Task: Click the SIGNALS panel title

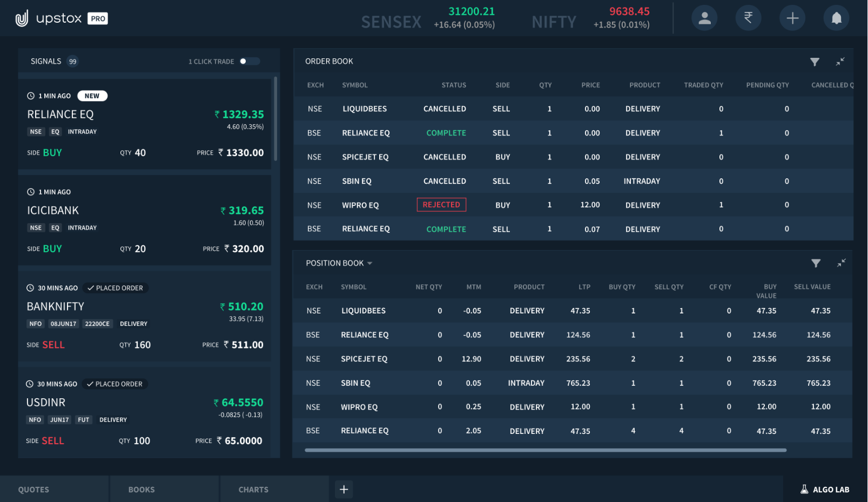Action: (x=46, y=62)
